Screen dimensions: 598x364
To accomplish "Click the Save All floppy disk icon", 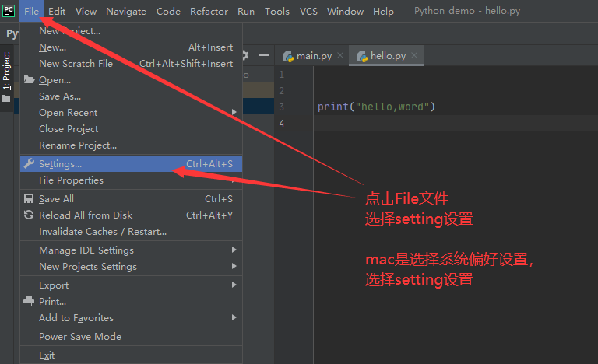I will (x=29, y=198).
